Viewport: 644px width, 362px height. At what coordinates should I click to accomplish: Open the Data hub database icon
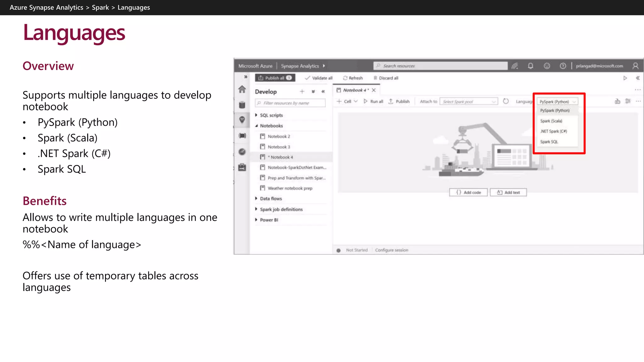tap(242, 105)
